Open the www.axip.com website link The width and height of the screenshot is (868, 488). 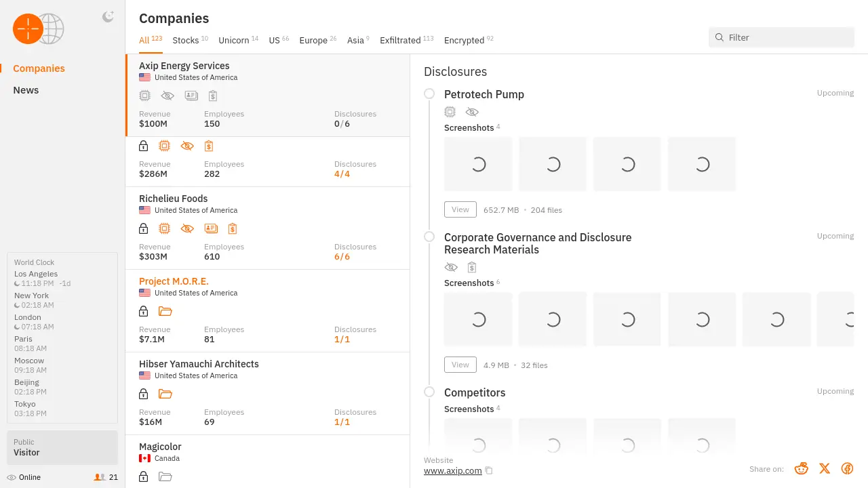click(452, 471)
